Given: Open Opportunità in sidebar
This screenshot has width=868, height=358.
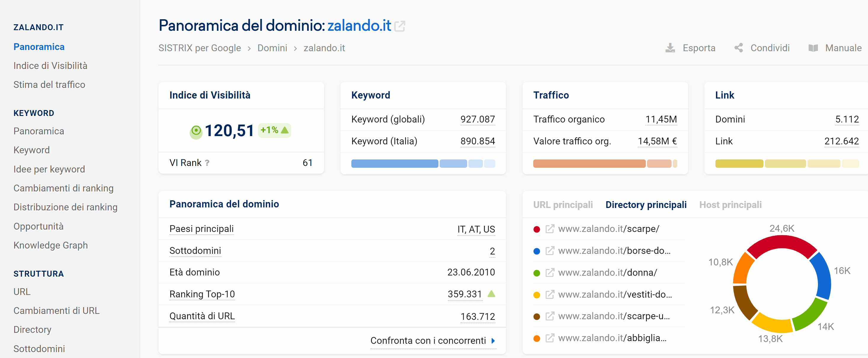Looking at the screenshot, I should (39, 226).
